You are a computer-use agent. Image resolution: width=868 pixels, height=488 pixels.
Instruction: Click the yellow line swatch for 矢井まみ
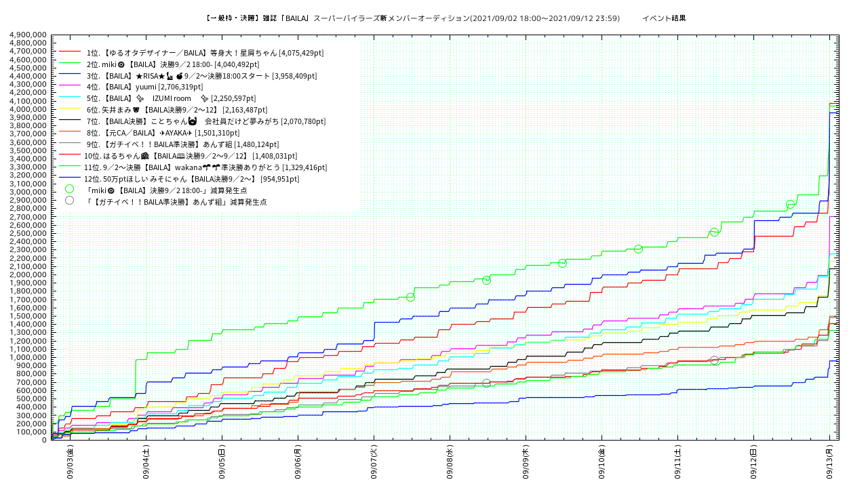pos(70,110)
